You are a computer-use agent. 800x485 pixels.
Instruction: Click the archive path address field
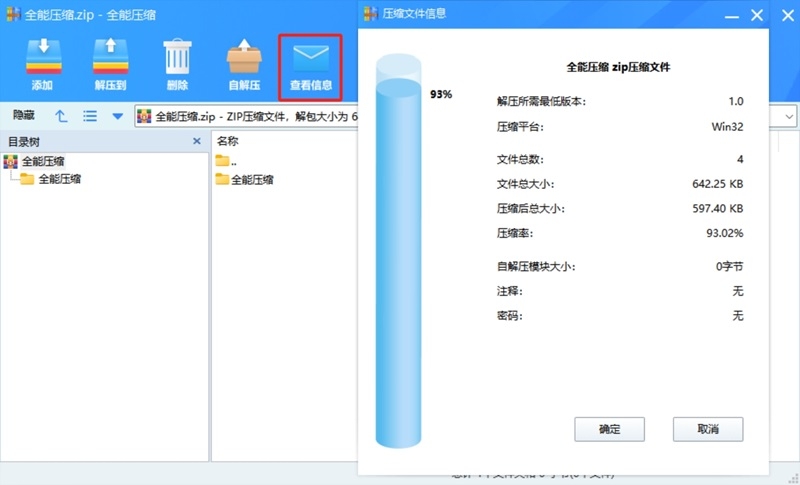pos(247,117)
